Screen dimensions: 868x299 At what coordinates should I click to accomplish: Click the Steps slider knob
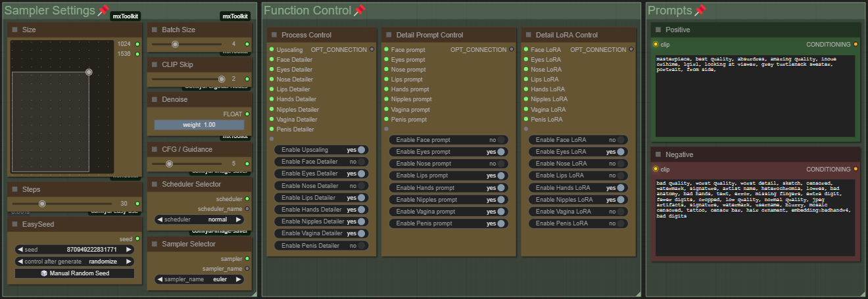[x=42, y=204]
